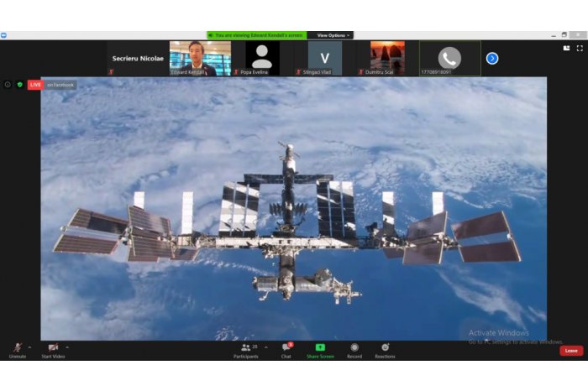
Task: Minimize the Zoom window
Action: pos(554,35)
